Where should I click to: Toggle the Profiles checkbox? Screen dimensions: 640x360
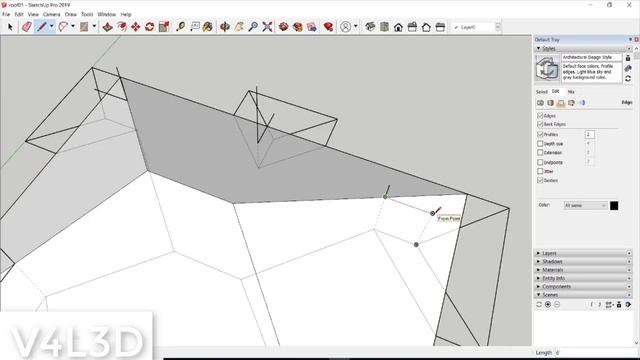540,134
